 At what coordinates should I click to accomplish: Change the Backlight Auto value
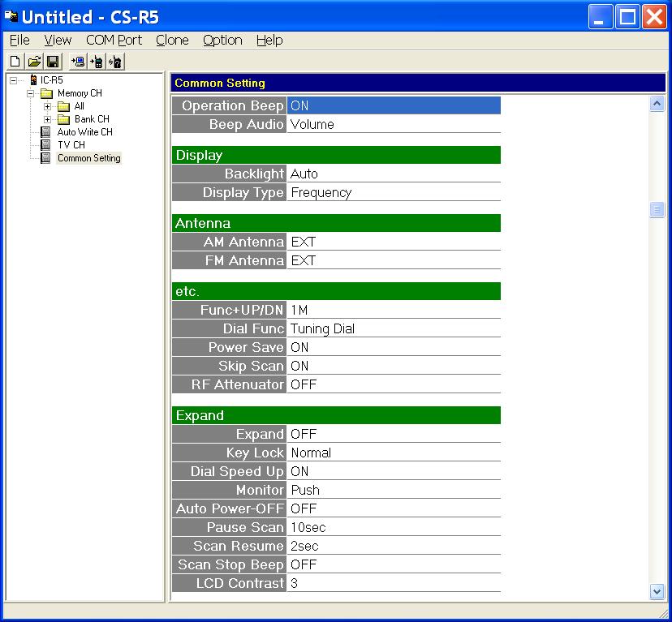click(394, 174)
